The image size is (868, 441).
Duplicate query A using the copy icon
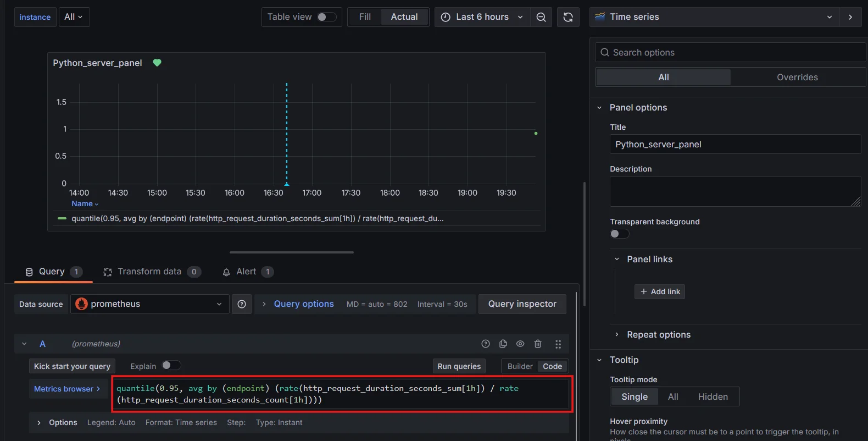[x=503, y=344]
